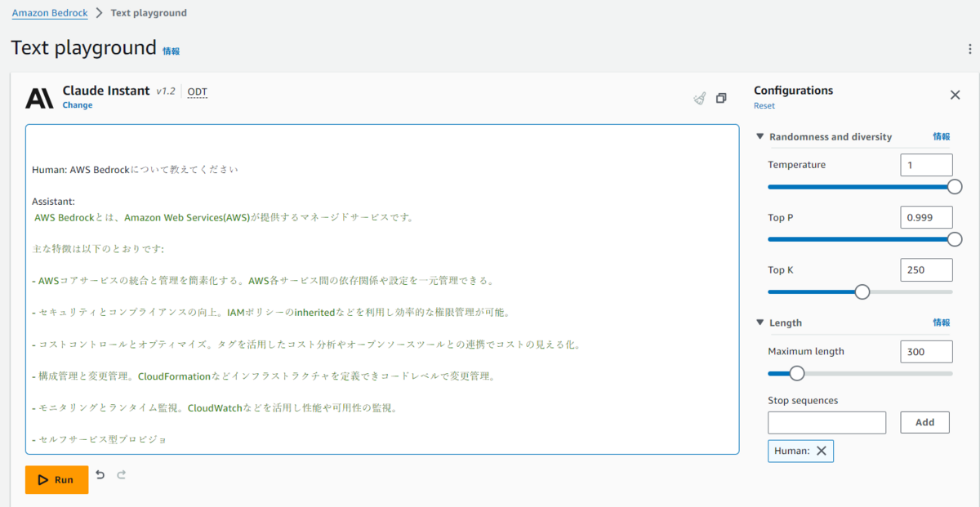Reset the configurations
The width and height of the screenshot is (980, 507).
[764, 106]
